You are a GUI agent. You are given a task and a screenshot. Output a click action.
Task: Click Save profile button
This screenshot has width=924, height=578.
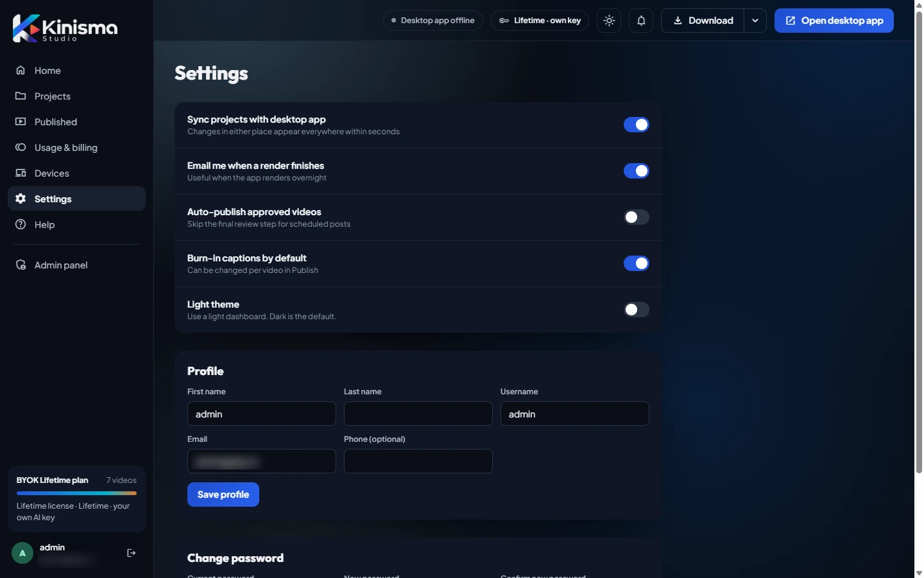[x=223, y=495]
